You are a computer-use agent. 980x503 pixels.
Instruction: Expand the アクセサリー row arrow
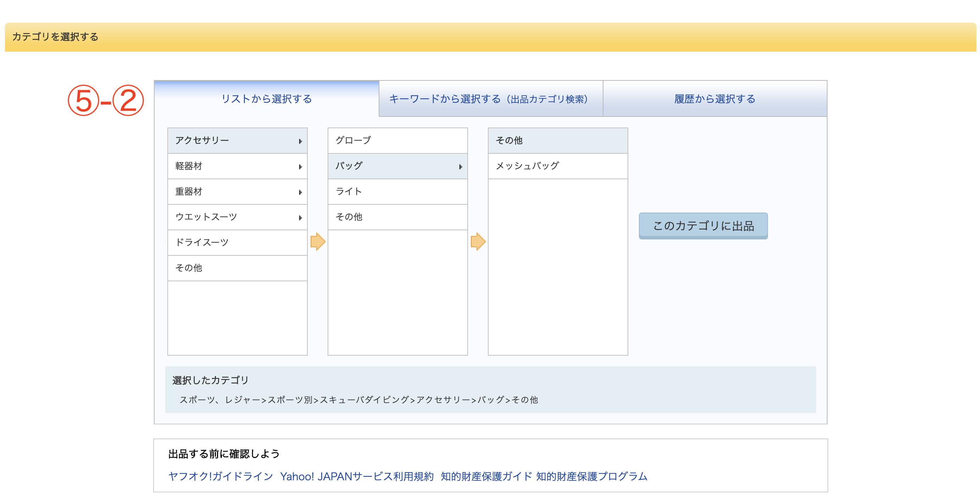point(300,141)
